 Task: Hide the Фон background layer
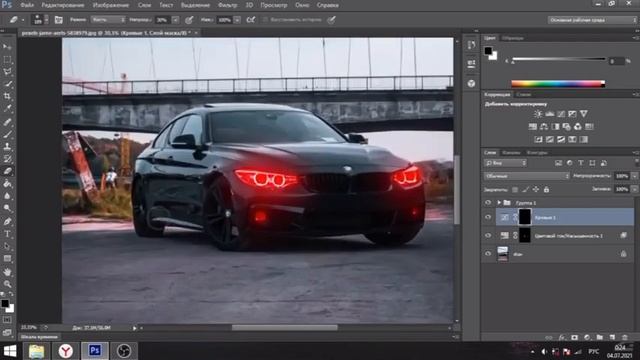pos(488,253)
